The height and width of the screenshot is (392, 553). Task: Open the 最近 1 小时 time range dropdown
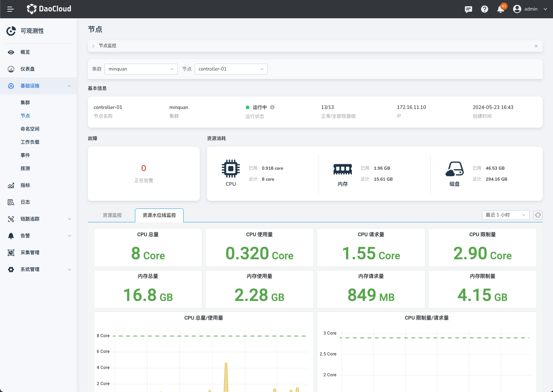[505, 215]
